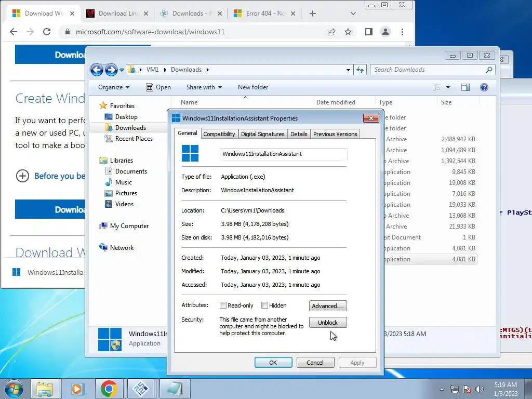Open Recent Places in Favorites
This screenshot has height=399, width=532.
(134, 138)
